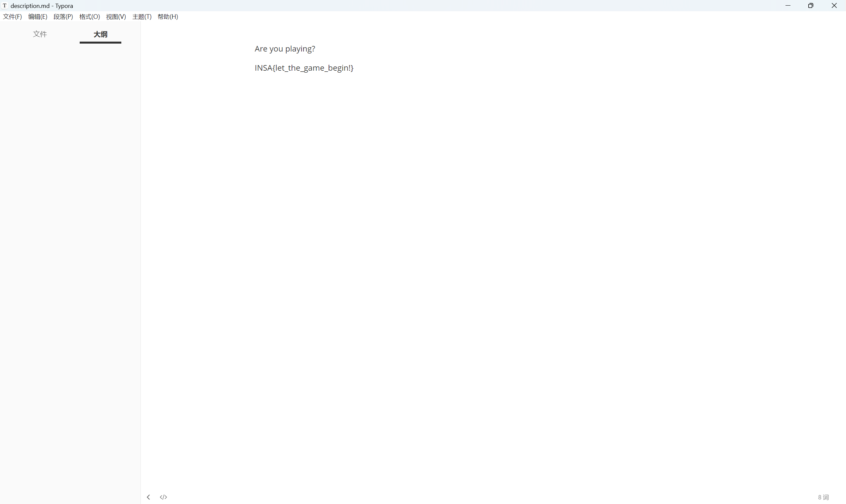Minimize the Typora window

coord(788,5)
